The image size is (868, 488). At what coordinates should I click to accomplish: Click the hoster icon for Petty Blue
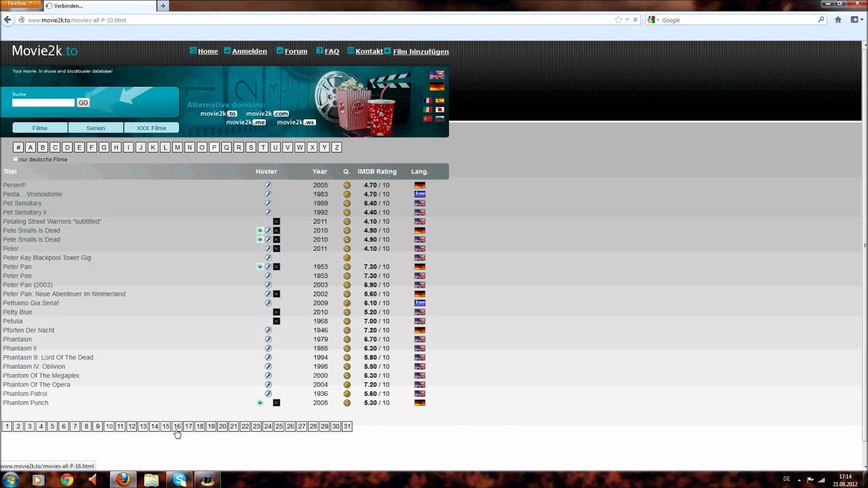pos(276,312)
